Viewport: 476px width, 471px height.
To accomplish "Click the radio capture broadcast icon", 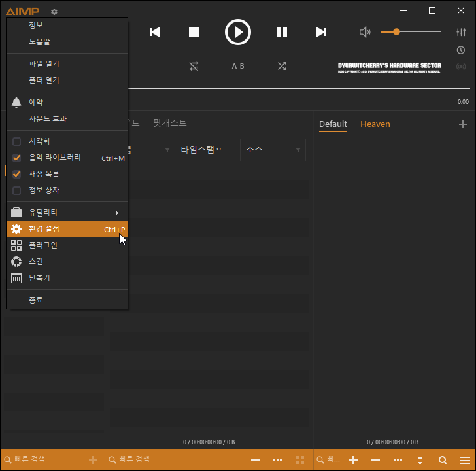I will pos(461,67).
